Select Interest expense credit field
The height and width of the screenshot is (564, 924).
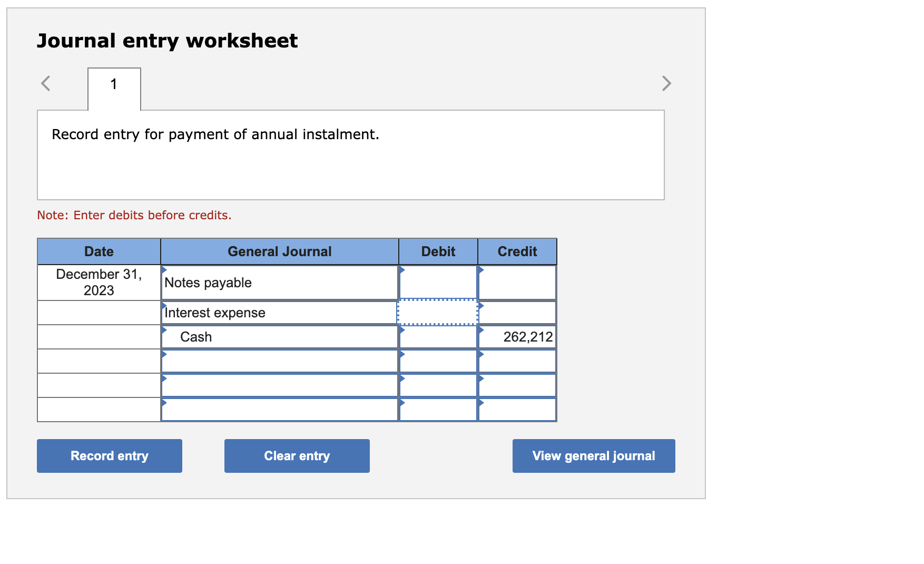517,313
